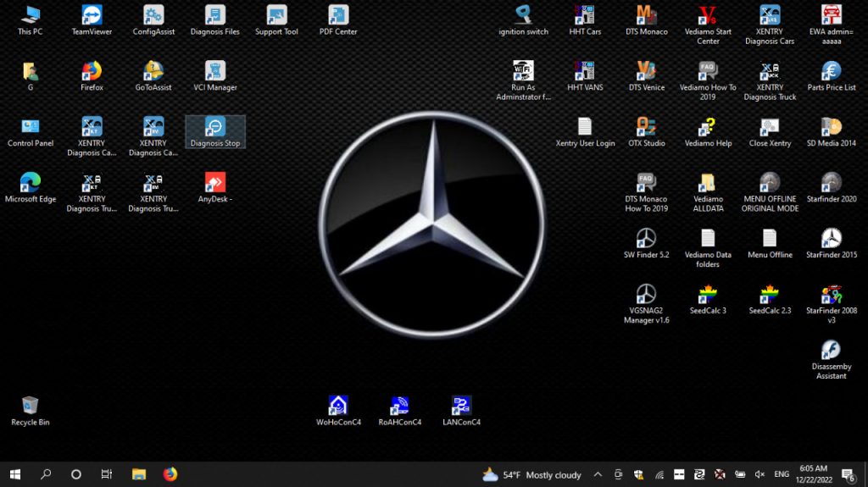Open SW Finder 5.2 icon
The height and width of the screenshot is (487, 868).
click(x=646, y=244)
